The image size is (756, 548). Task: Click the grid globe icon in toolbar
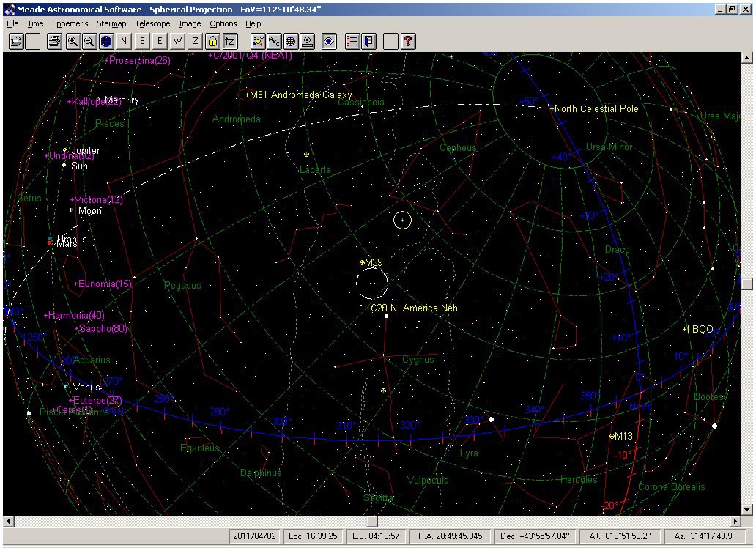[x=290, y=41]
